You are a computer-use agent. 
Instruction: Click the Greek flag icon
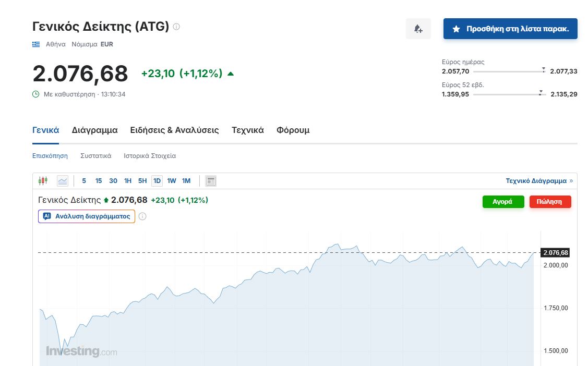pyautogui.click(x=36, y=44)
